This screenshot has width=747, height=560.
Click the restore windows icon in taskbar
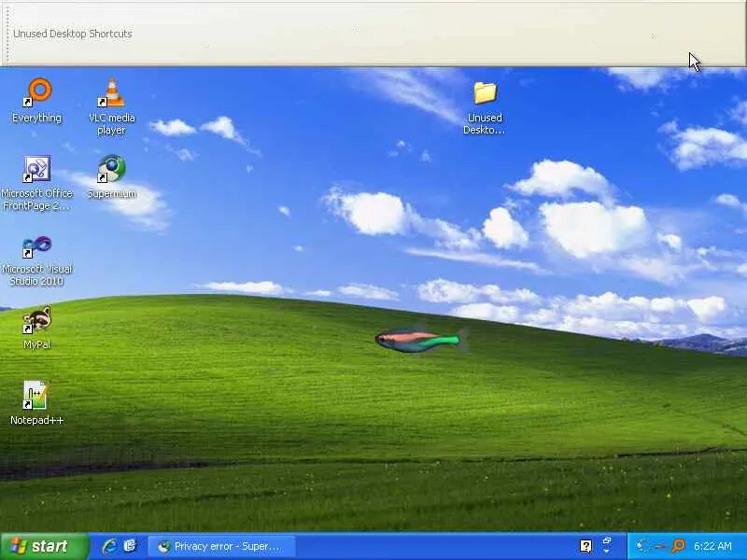[x=606, y=542]
